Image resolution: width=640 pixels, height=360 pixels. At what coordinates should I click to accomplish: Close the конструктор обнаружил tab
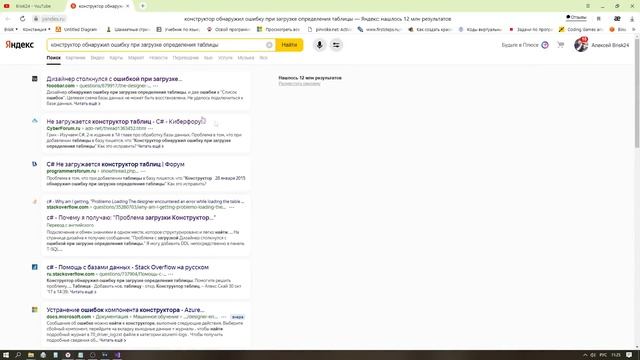pyautogui.click(x=128, y=6)
